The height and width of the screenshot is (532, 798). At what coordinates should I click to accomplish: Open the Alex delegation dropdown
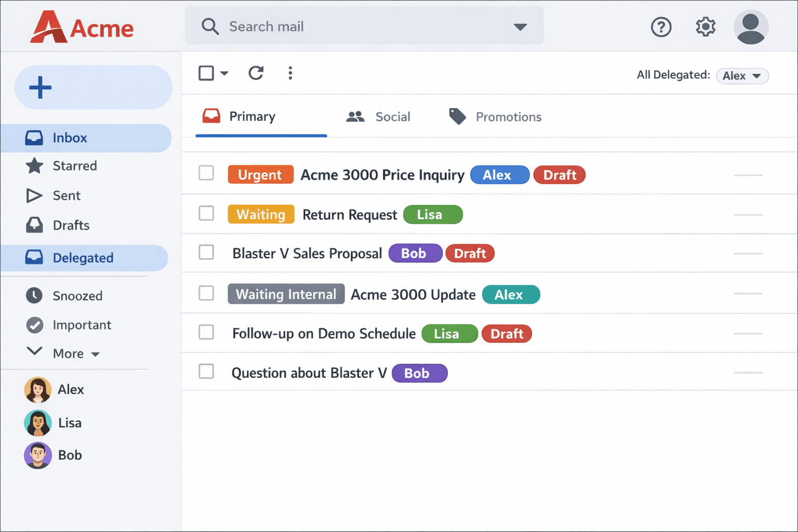(x=742, y=76)
